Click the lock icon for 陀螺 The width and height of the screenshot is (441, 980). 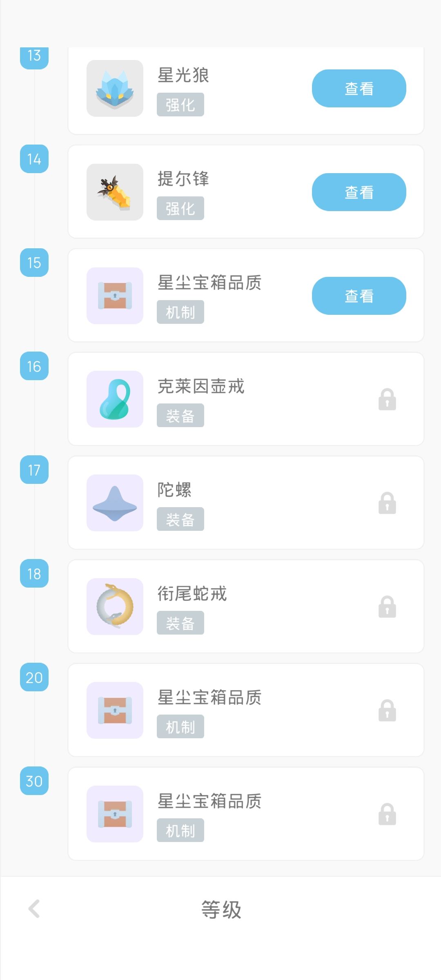(x=387, y=503)
